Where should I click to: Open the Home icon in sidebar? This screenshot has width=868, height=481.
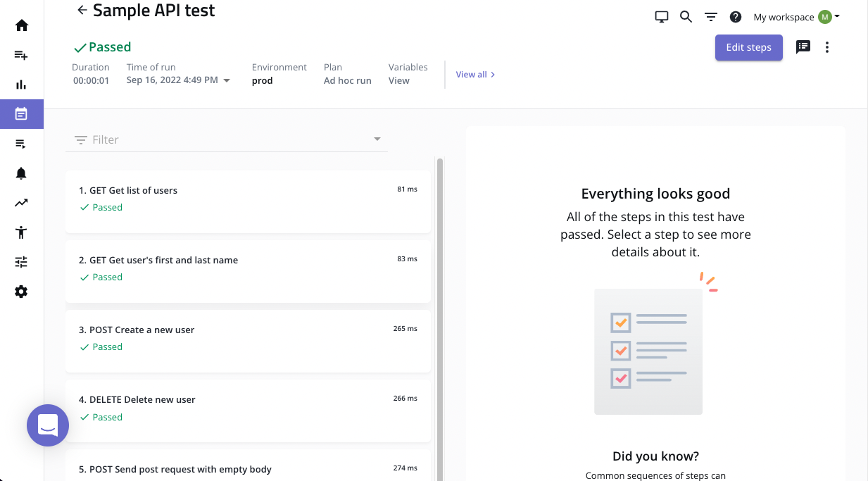pos(21,25)
